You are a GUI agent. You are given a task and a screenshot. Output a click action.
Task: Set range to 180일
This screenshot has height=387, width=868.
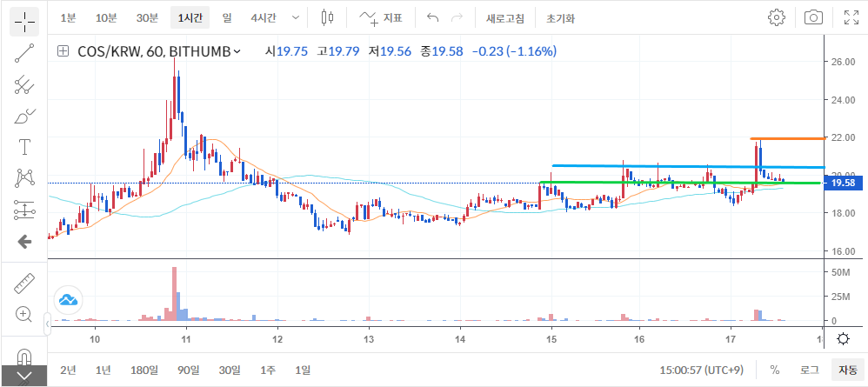(144, 370)
